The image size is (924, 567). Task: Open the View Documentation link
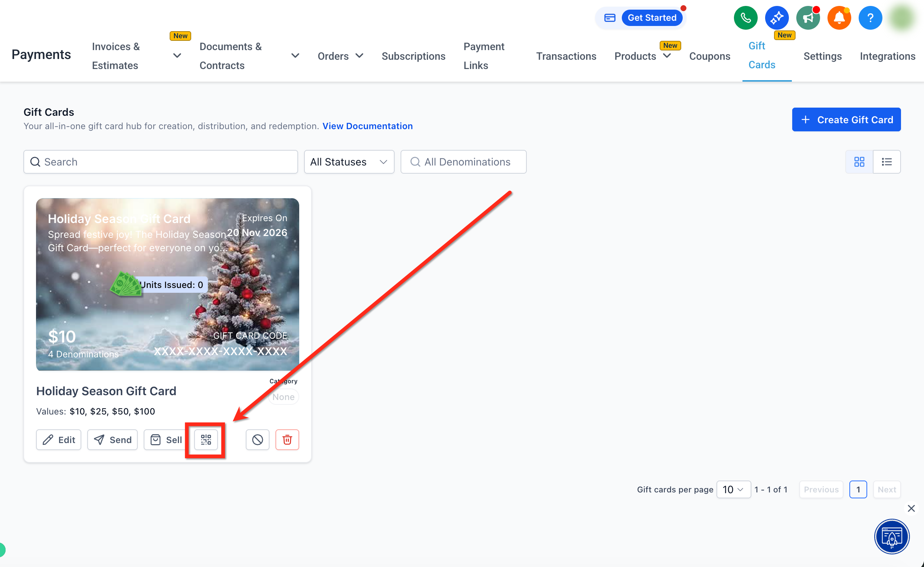pos(368,126)
